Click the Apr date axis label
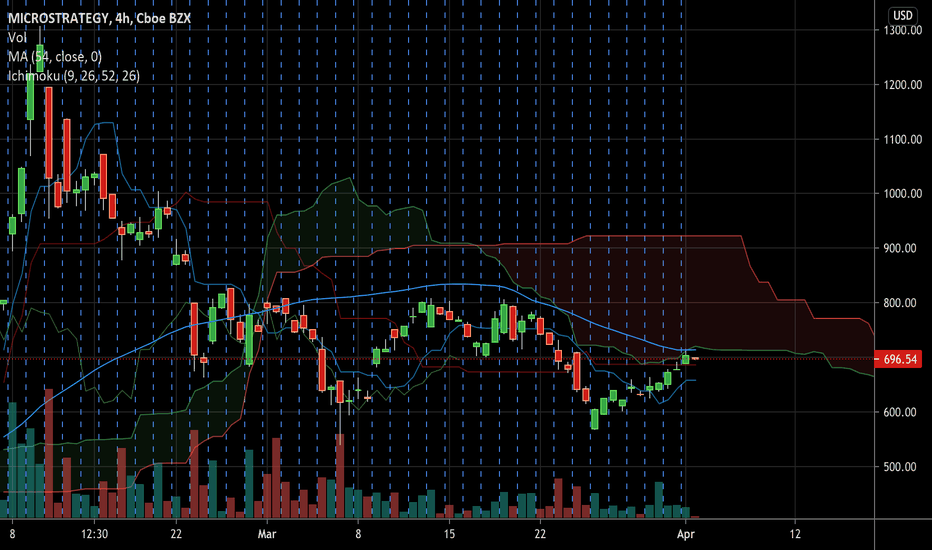Viewport: 932px width, 550px height. pyautogui.click(x=686, y=534)
